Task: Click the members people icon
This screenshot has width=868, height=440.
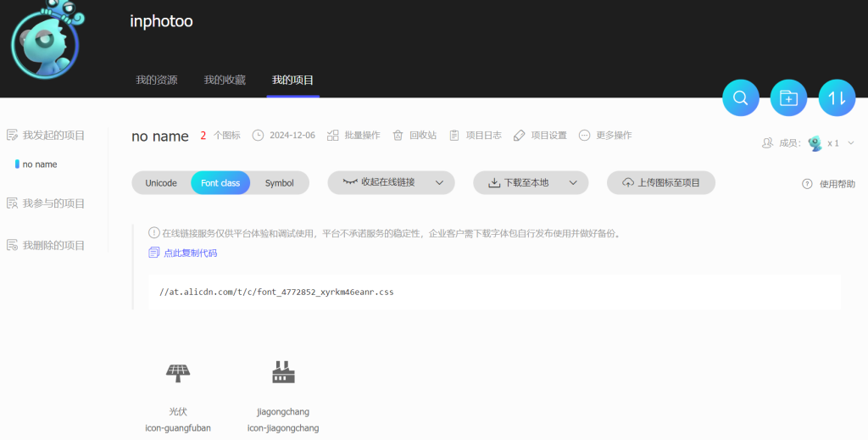Action: click(x=767, y=142)
